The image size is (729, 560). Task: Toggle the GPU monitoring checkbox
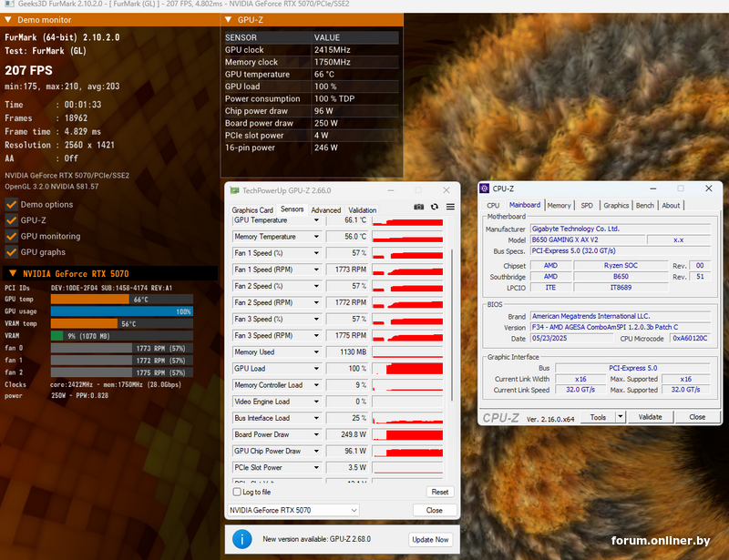coord(12,236)
